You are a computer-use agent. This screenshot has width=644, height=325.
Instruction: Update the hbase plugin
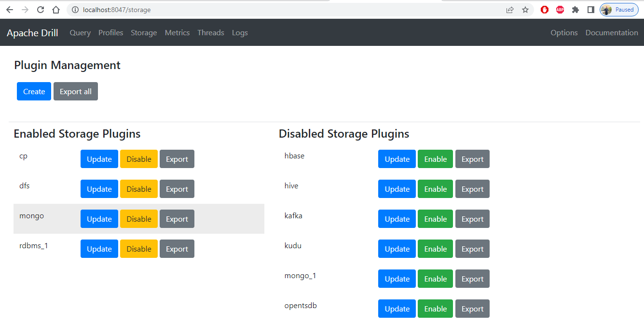tap(397, 159)
